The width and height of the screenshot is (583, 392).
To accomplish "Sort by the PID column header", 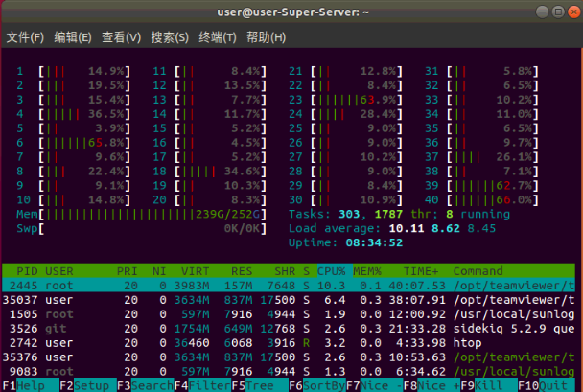I will pos(27,271).
